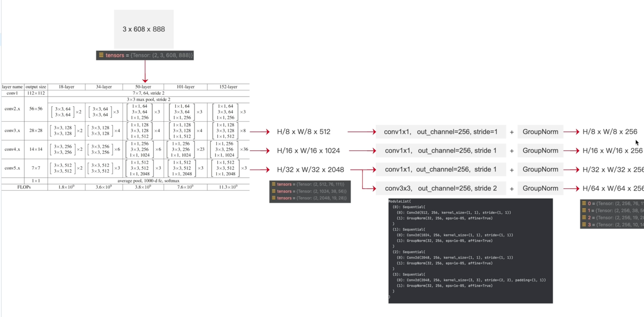Click the GroupNorm box in the H/16 row
This screenshot has width=644, height=317.
[540, 150]
